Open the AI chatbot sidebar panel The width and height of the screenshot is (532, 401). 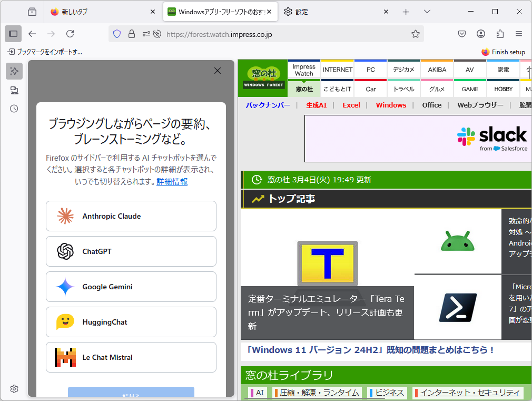[14, 71]
